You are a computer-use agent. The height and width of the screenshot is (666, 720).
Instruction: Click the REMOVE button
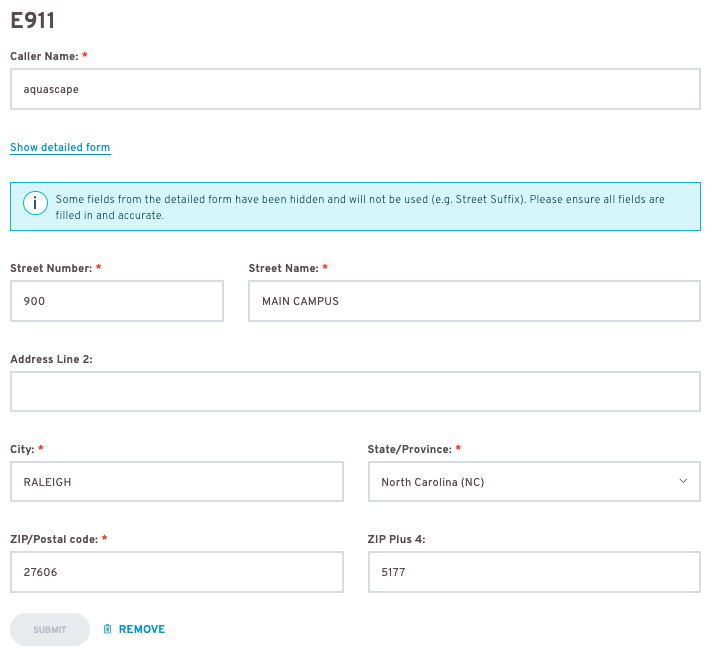pos(134,629)
